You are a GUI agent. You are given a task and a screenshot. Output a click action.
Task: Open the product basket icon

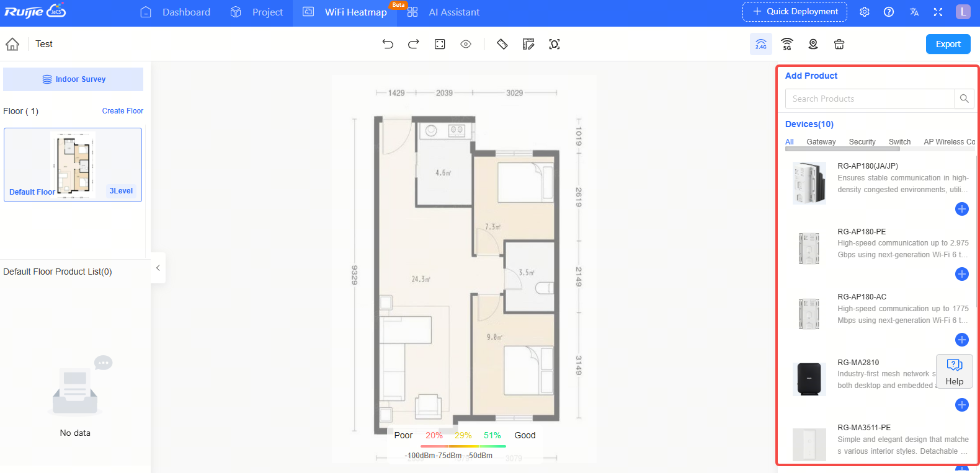pyautogui.click(x=839, y=44)
